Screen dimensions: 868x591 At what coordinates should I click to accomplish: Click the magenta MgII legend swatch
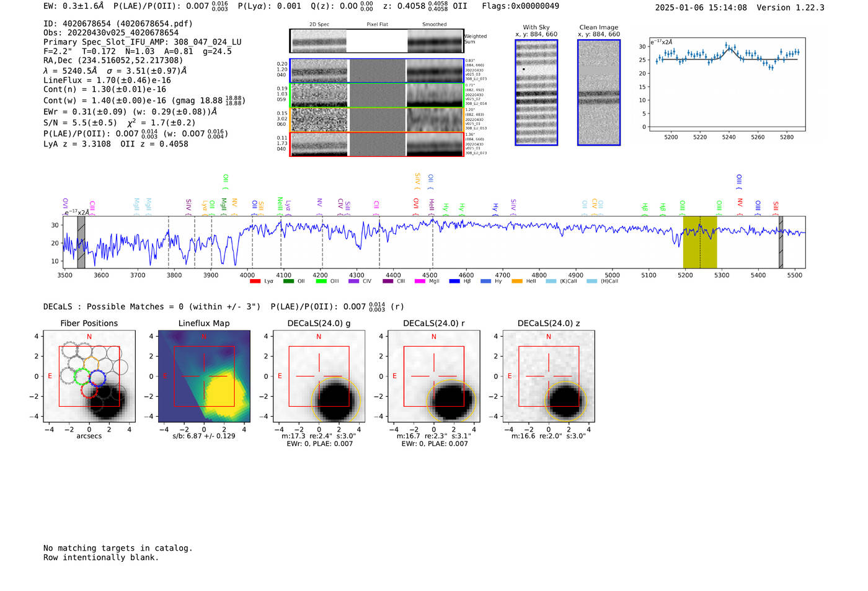click(420, 282)
